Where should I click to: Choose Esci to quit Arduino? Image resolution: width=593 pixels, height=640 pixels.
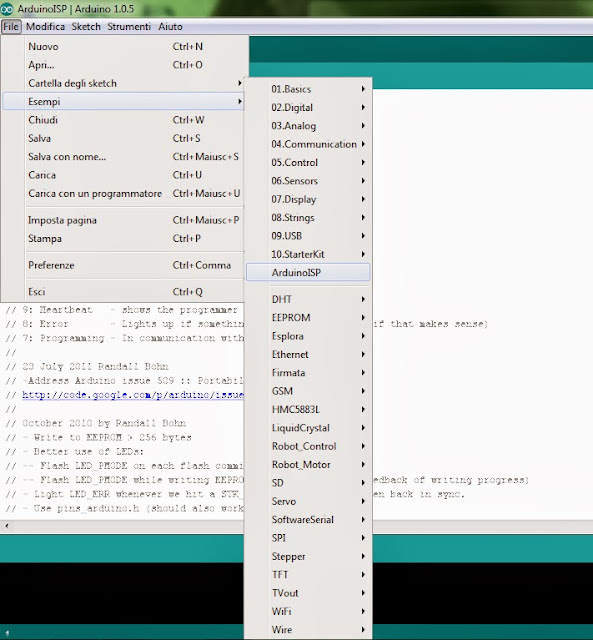point(123,292)
